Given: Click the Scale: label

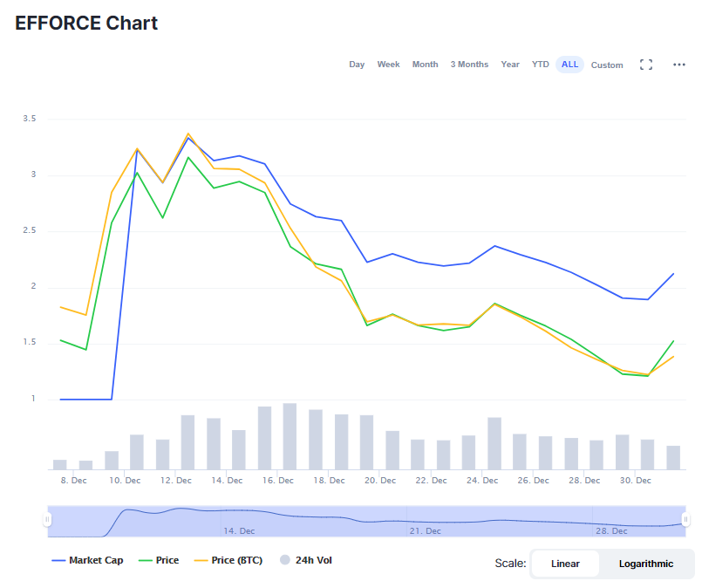Looking at the screenshot, I should [x=510, y=564].
